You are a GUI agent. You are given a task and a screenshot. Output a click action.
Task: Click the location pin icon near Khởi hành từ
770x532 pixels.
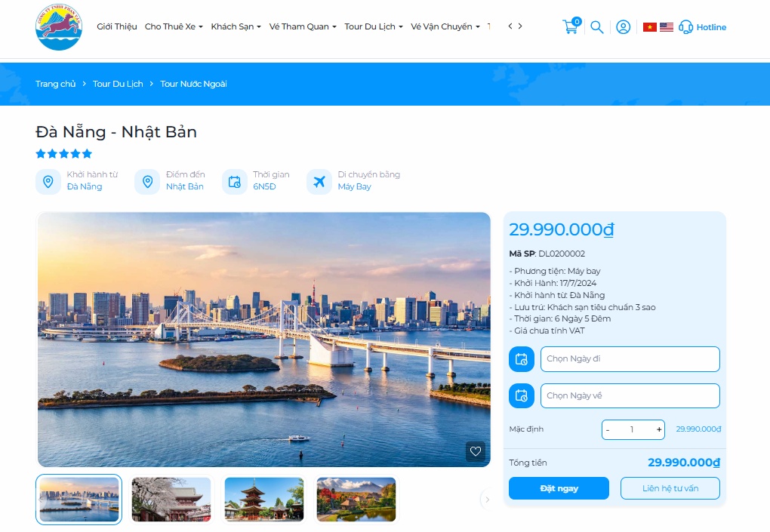pos(48,181)
